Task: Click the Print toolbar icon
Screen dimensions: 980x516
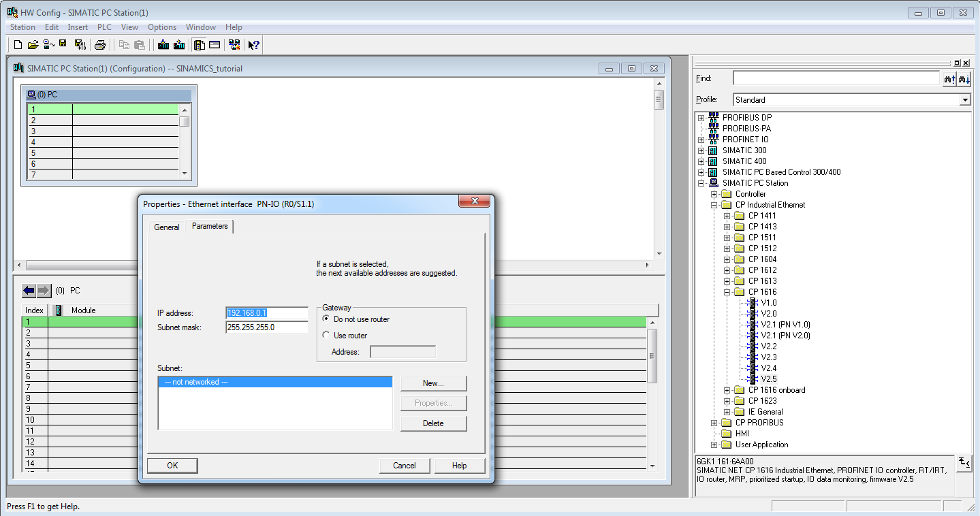Action: (100, 45)
